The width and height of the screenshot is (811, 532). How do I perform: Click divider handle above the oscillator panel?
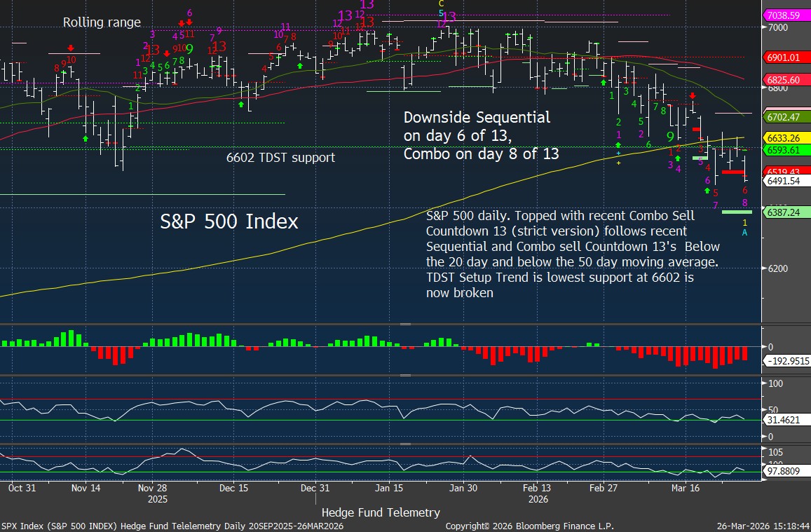404,375
